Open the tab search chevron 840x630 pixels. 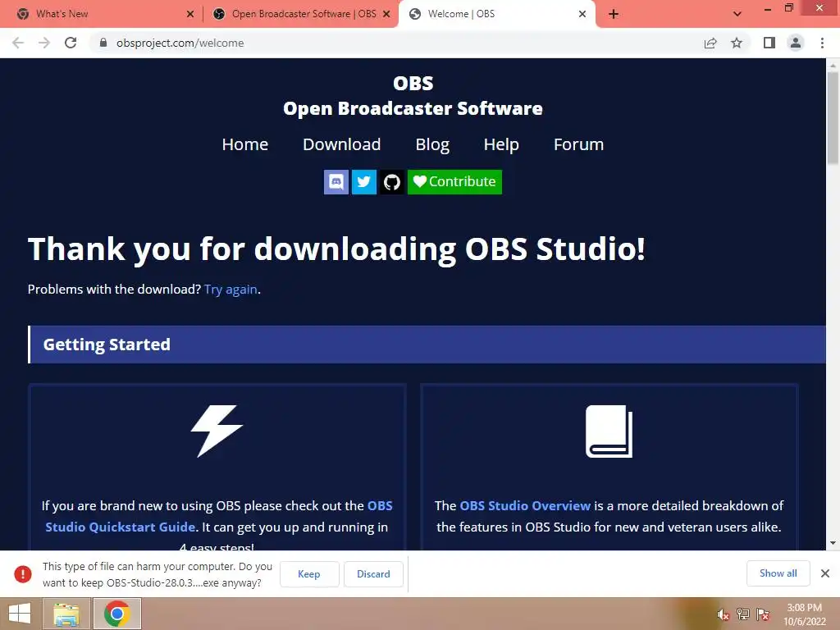pos(737,14)
